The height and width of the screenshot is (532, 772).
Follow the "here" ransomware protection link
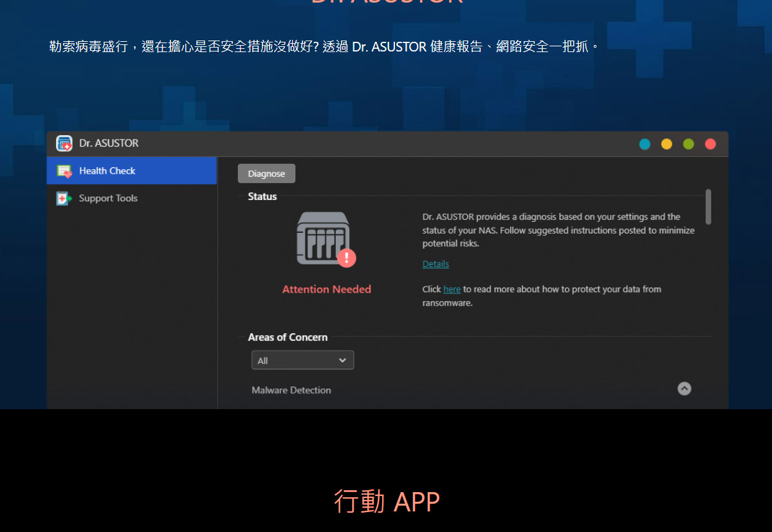452,289
